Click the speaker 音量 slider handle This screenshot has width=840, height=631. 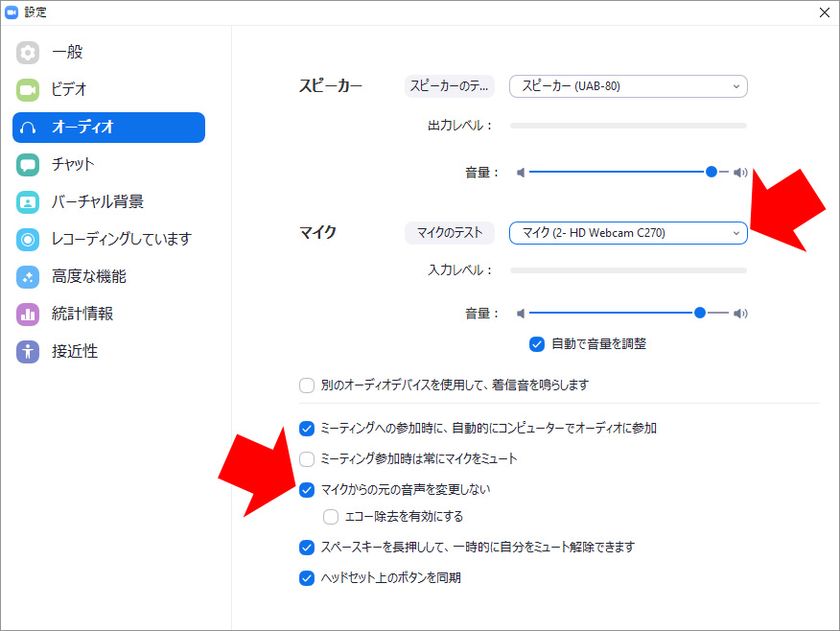[x=712, y=172]
